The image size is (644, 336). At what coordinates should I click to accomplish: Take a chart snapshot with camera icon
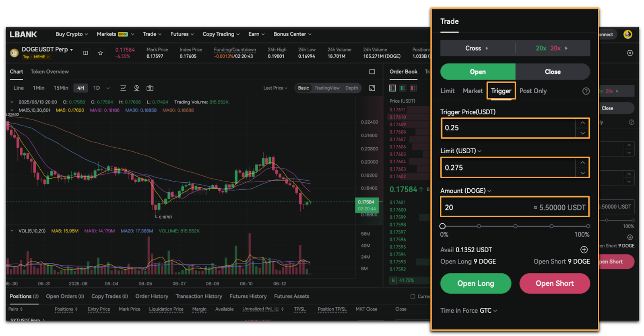(x=150, y=88)
